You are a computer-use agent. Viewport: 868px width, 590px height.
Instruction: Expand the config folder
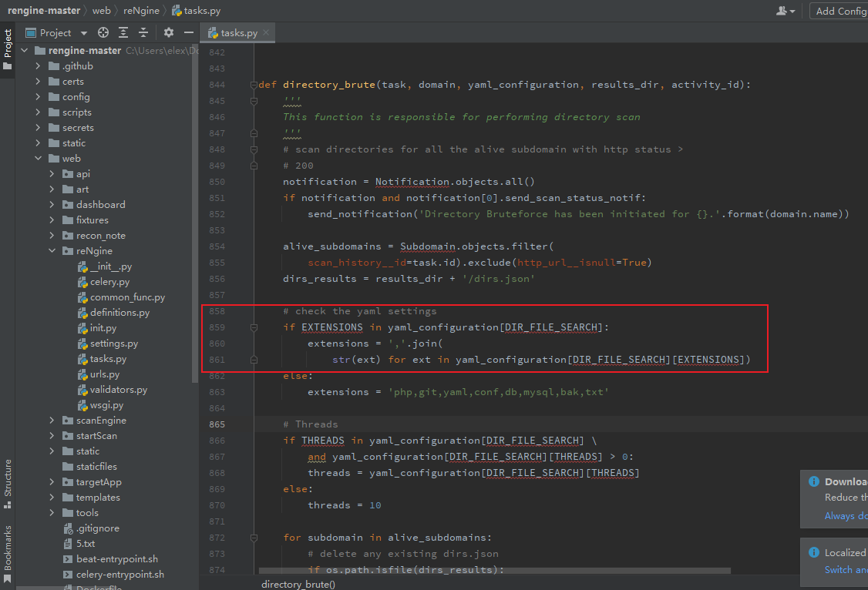(38, 97)
